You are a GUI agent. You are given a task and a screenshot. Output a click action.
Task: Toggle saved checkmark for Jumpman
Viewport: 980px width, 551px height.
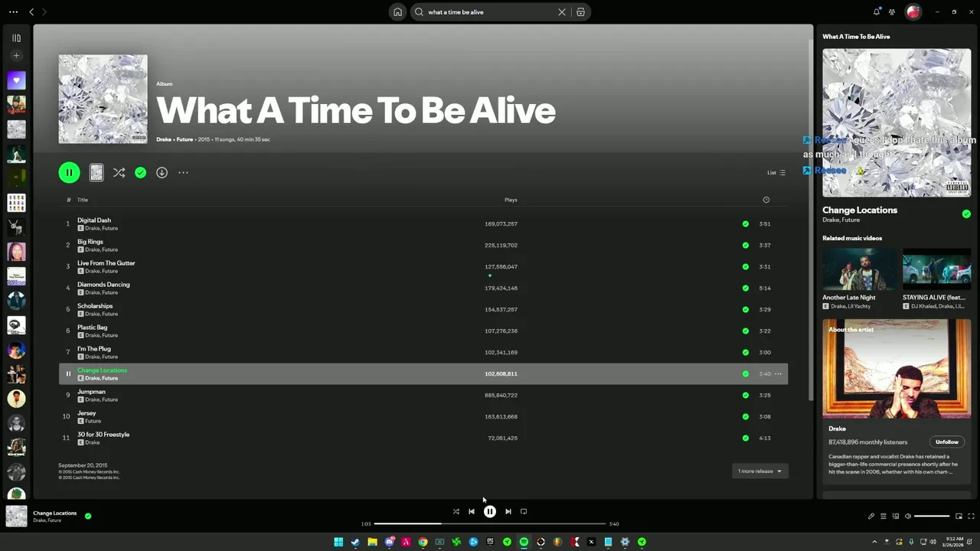745,396
